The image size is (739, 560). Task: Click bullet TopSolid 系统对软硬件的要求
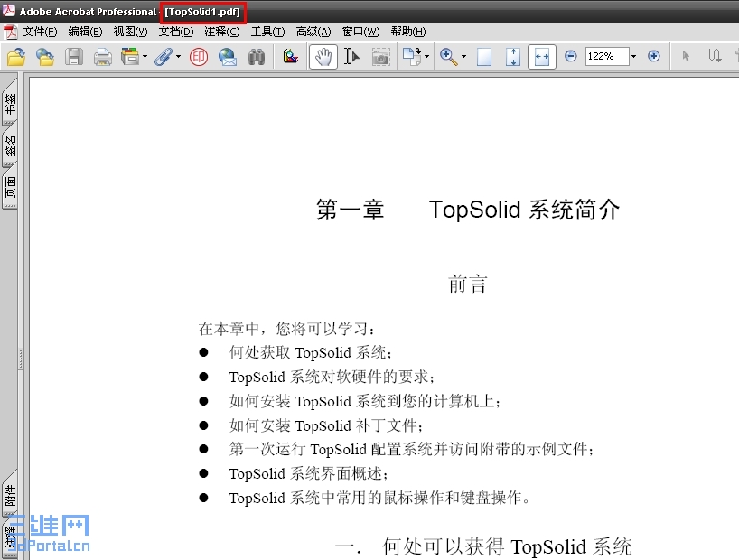pos(332,377)
